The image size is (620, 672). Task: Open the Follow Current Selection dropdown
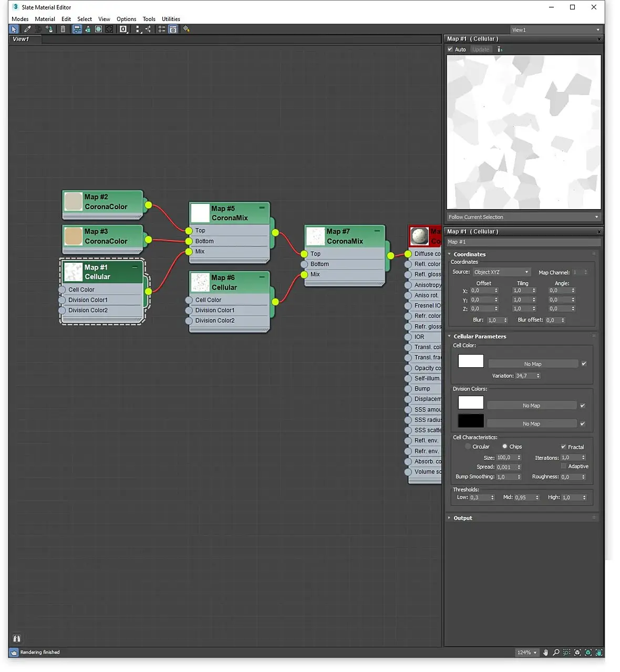pyautogui.click(x=523, y=217)
